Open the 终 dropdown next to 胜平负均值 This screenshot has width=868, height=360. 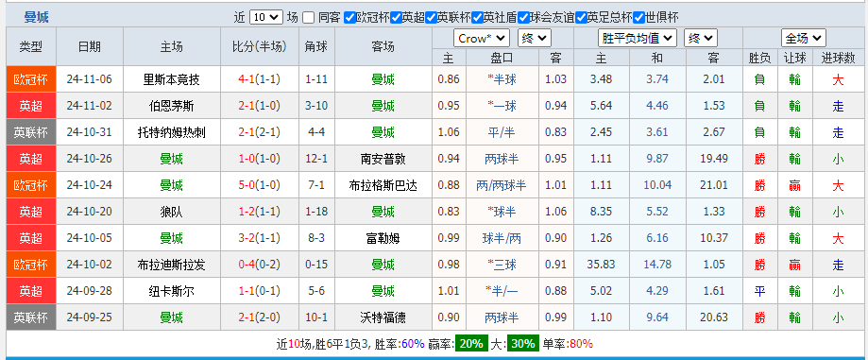click(701, 38)
